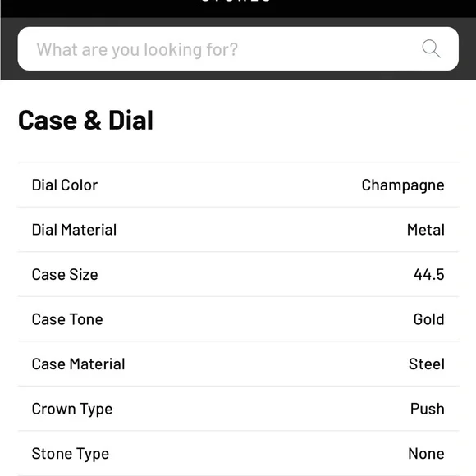Click the None stone type value
Screen dimensions: 476x476
pyautogui.click(x=426, y=453)
